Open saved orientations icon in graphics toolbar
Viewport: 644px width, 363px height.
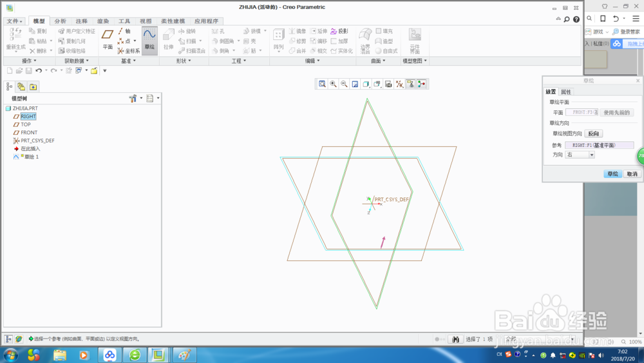(377, 84)
